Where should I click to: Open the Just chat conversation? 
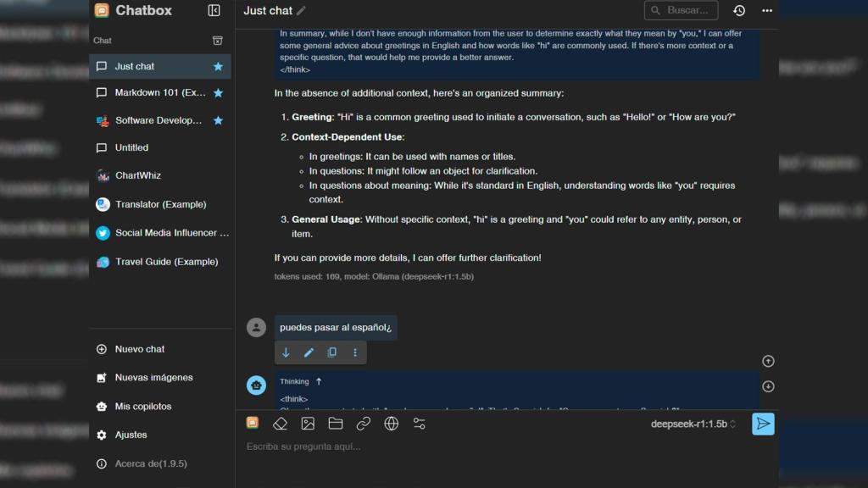click(160, 66)
